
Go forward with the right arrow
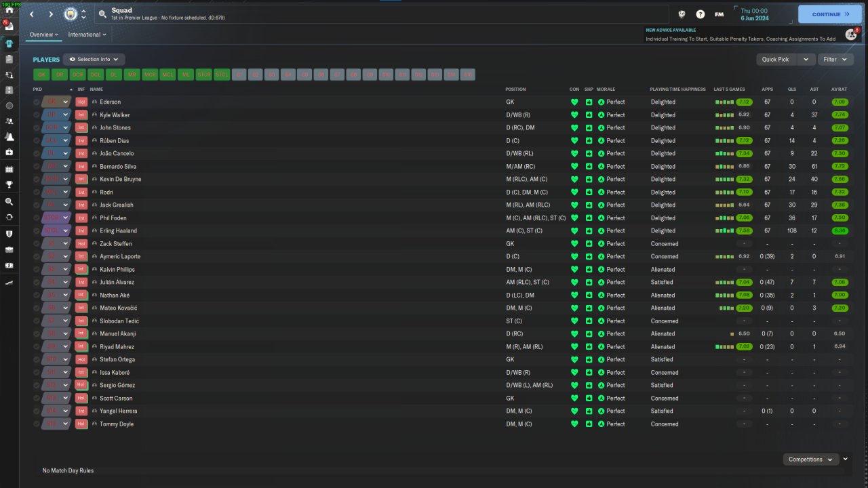point(50,14)
